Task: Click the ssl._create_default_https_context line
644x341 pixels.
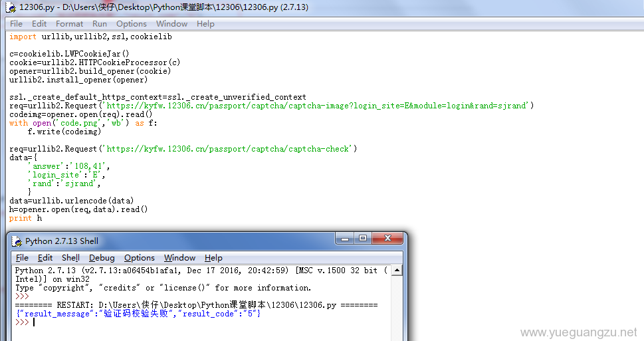Action: tap(158, 97)
